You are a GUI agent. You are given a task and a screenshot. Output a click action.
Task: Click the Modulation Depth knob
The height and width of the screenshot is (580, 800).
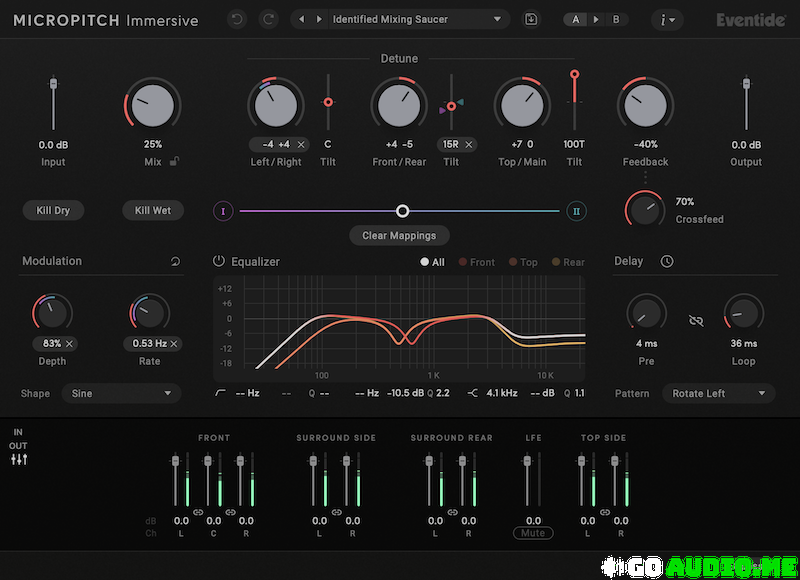pyautogui.click(x=52, y=312)
